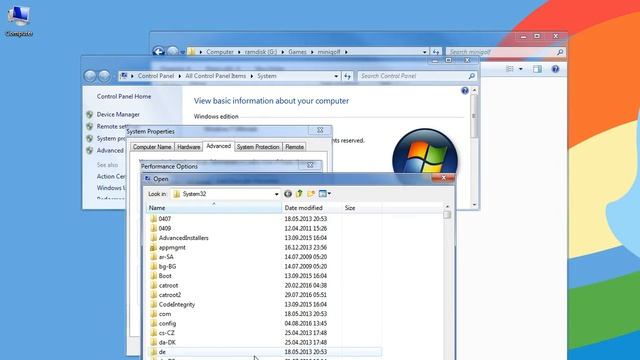
Task: Go up one level in Open dialog
Action: pyautogui.click(x=299, y=193)
